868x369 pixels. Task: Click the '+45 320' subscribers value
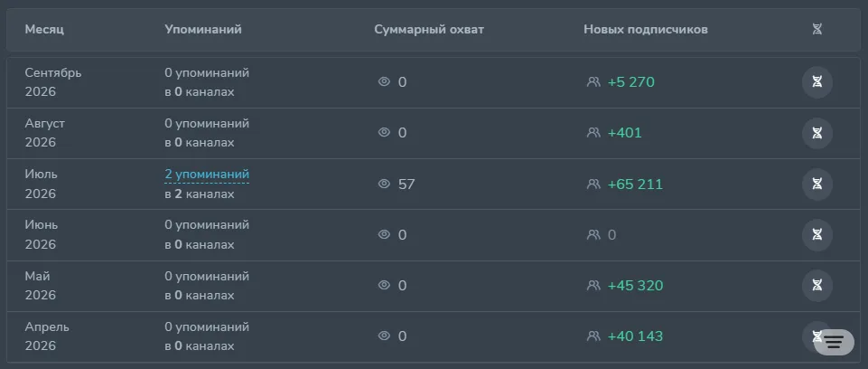[635, 285]
